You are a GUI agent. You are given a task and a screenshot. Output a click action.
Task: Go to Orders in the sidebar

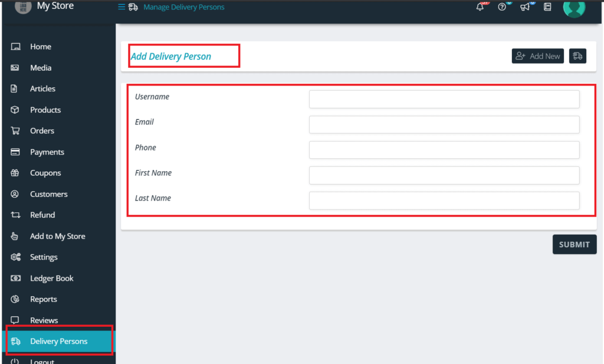pos(42,131)
